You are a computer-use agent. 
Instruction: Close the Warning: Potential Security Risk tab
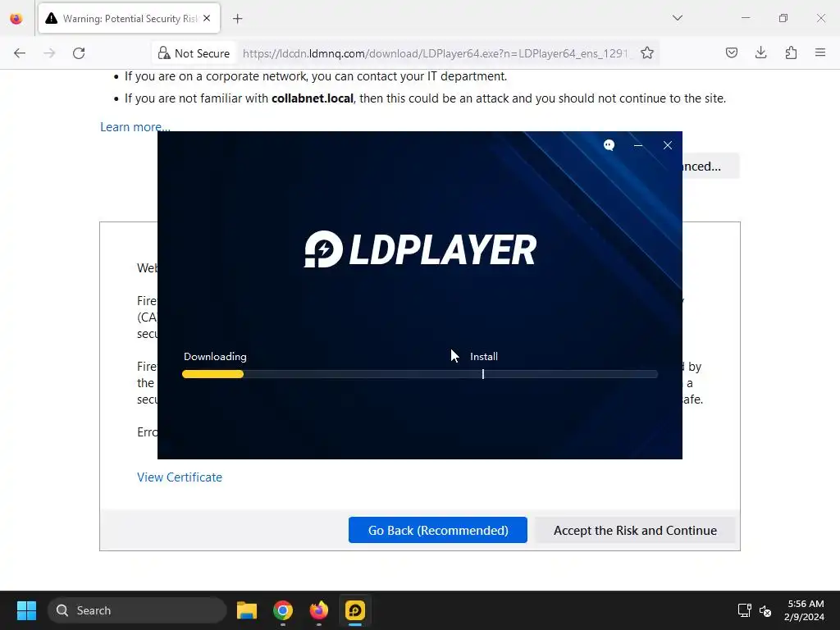point(207,18)
